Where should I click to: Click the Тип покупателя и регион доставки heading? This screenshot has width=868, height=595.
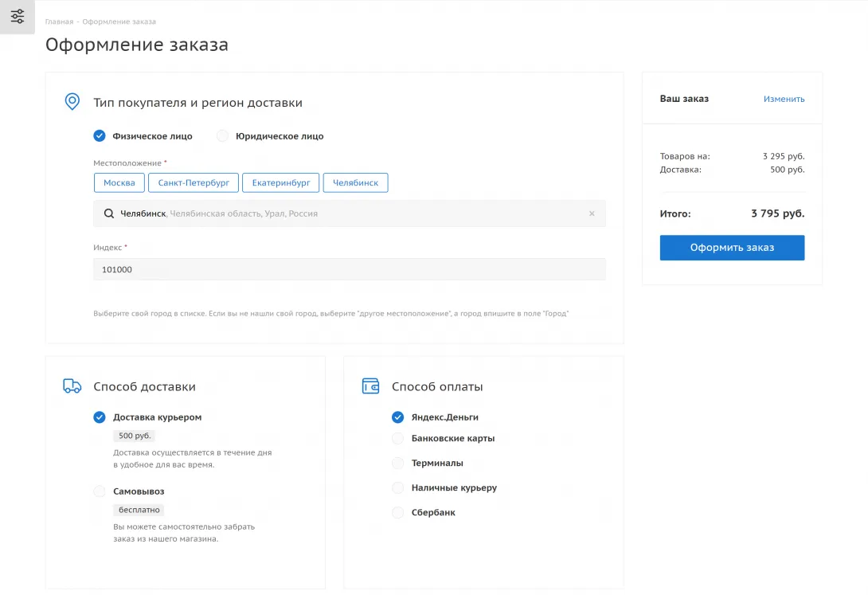pyautogui.click(x=197, y=103)
